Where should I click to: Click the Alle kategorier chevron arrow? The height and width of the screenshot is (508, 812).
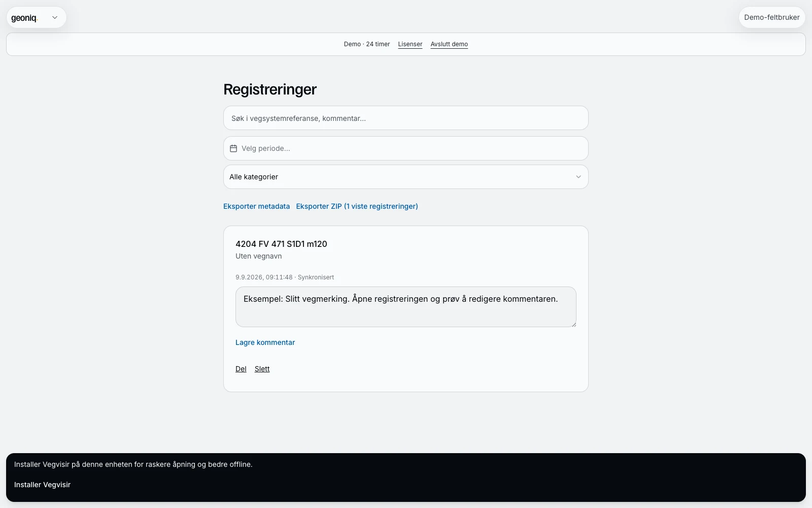pyautogui.click(x=578, y=177)
